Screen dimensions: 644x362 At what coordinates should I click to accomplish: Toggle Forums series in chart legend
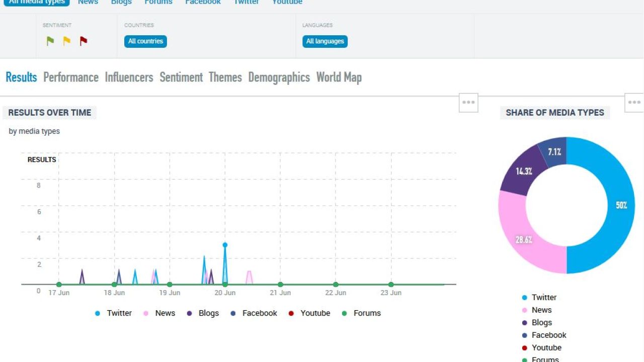coord(362,313)
